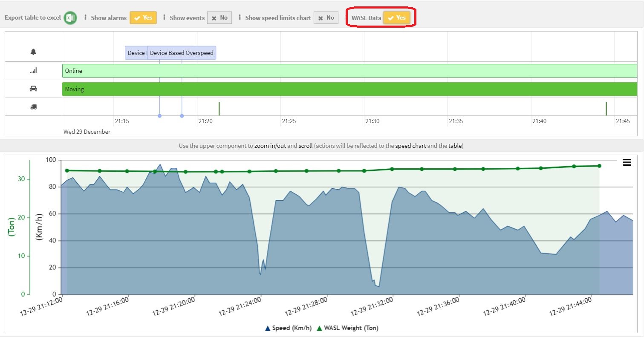
Task: Click first overspeed alarm dot on timeline
Action: click(159, 116)
